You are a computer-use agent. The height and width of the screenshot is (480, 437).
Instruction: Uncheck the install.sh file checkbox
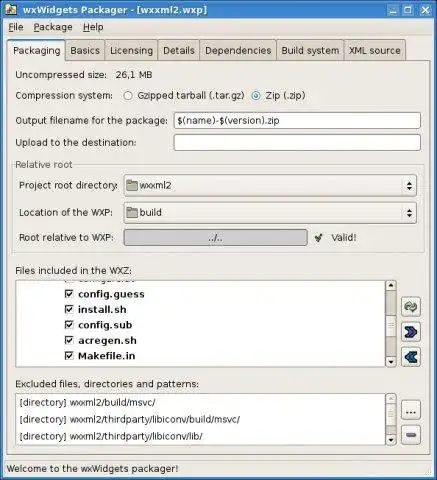tap(69, 309)
